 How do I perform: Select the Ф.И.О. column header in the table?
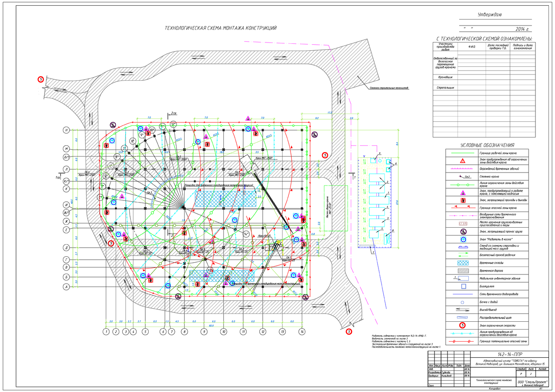coord(472,46)
